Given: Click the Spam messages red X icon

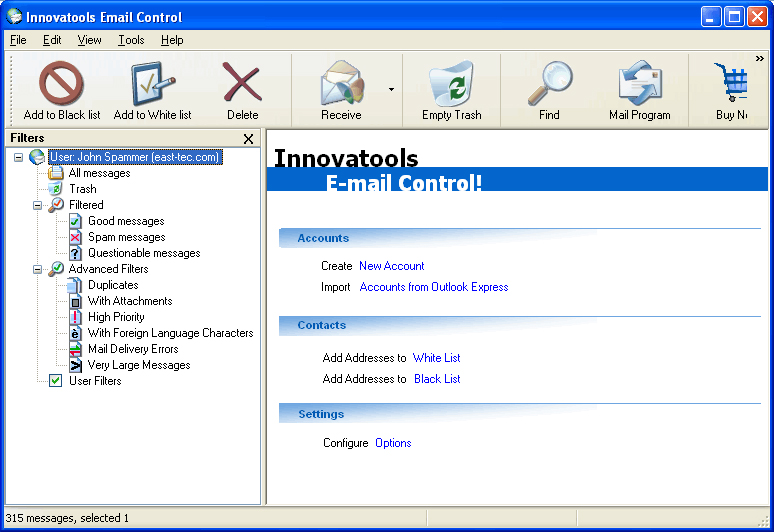Looking at the screenshot, I should click(75, 237).
